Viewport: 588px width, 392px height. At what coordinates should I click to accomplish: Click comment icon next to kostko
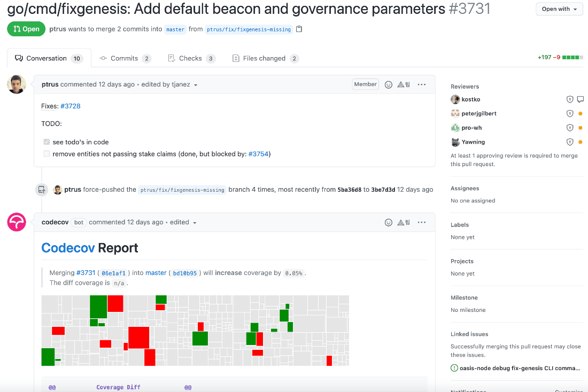coord(580,99)
